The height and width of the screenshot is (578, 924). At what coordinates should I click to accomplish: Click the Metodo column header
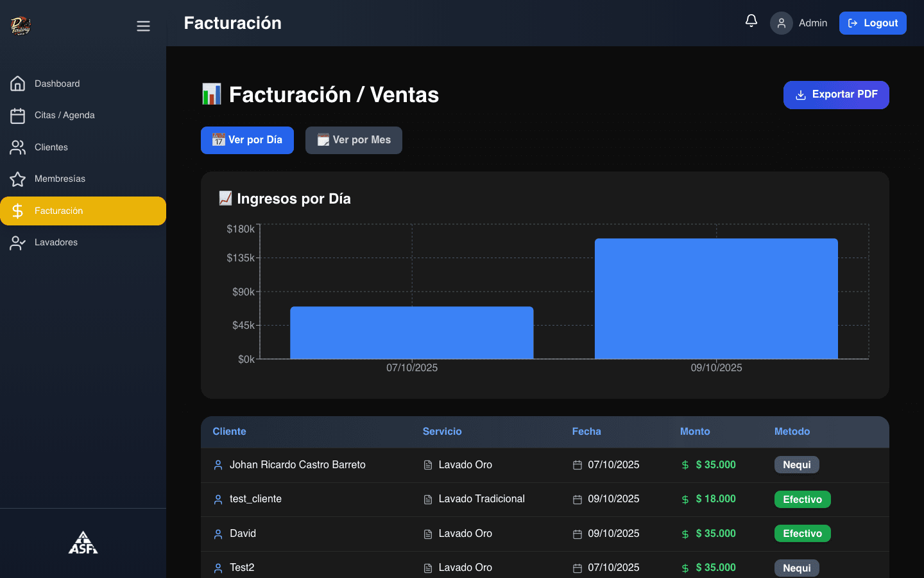[792, 432]
